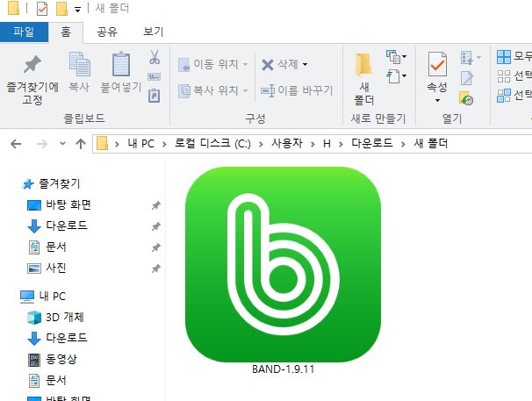Click the pin beside pinned 다운로드
Viewport: 532px width, 401px height.
click(155, 226)
